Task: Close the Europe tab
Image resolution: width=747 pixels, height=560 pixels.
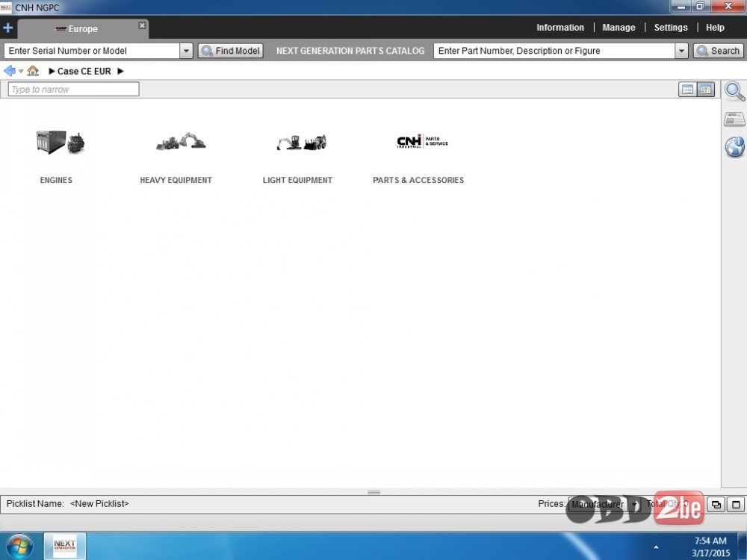Action: pyautogui.click(x=142, y=25)
